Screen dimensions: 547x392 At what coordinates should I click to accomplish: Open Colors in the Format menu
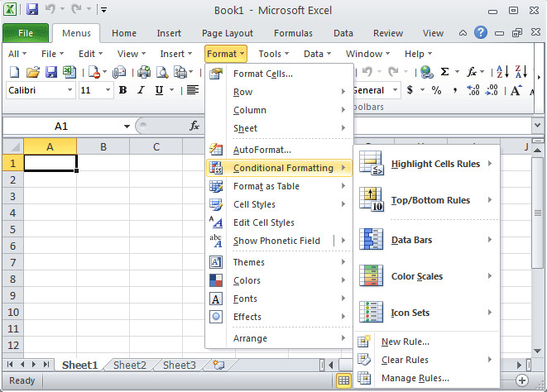click(280, 280)
